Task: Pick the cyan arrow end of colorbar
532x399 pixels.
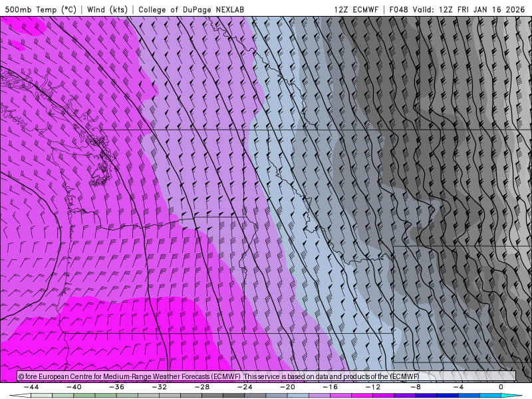Action: click(511, 396)
